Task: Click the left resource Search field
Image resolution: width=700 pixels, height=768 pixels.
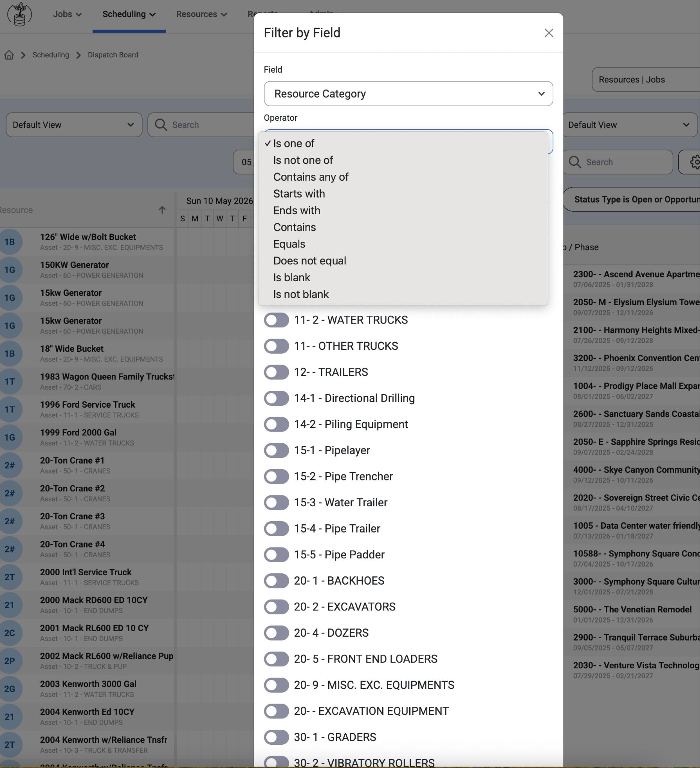Action: (x=201, y=125)
